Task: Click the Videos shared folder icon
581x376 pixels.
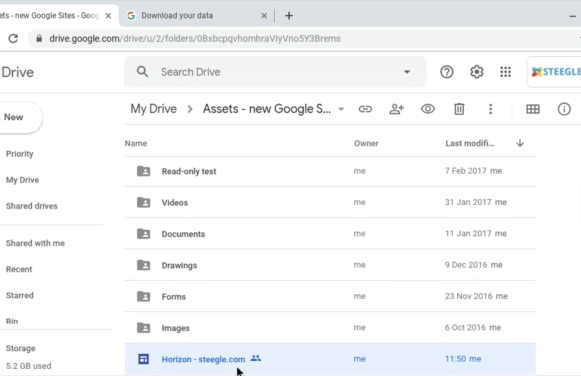Action: point(143,202)
